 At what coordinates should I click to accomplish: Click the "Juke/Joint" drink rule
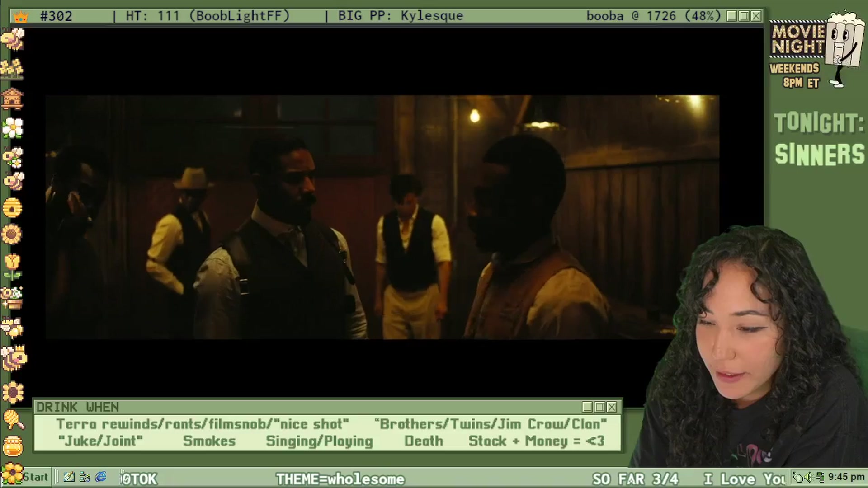point(100,441)
